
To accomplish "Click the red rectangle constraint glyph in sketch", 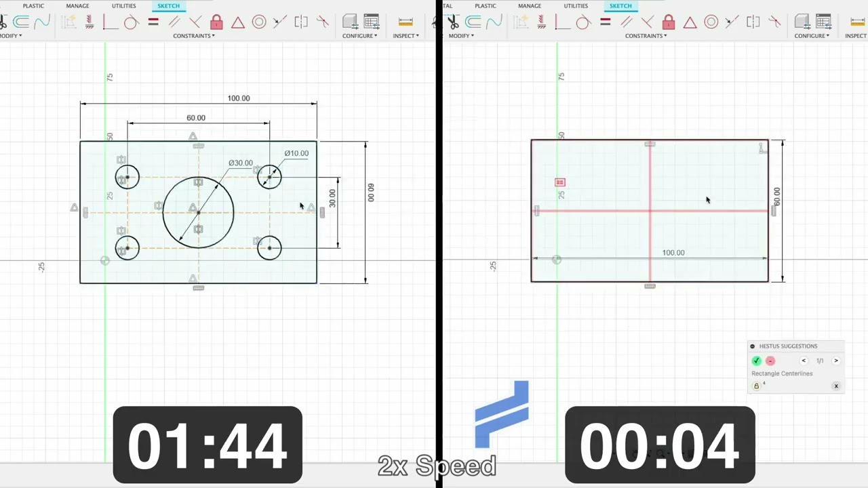I will click(559, 182).
